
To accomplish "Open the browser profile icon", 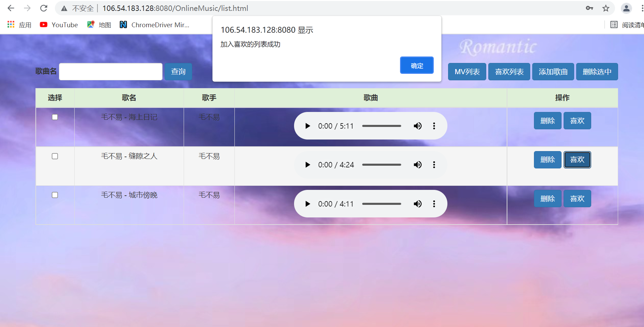I will pyautogui.click(x=626, y=8).
